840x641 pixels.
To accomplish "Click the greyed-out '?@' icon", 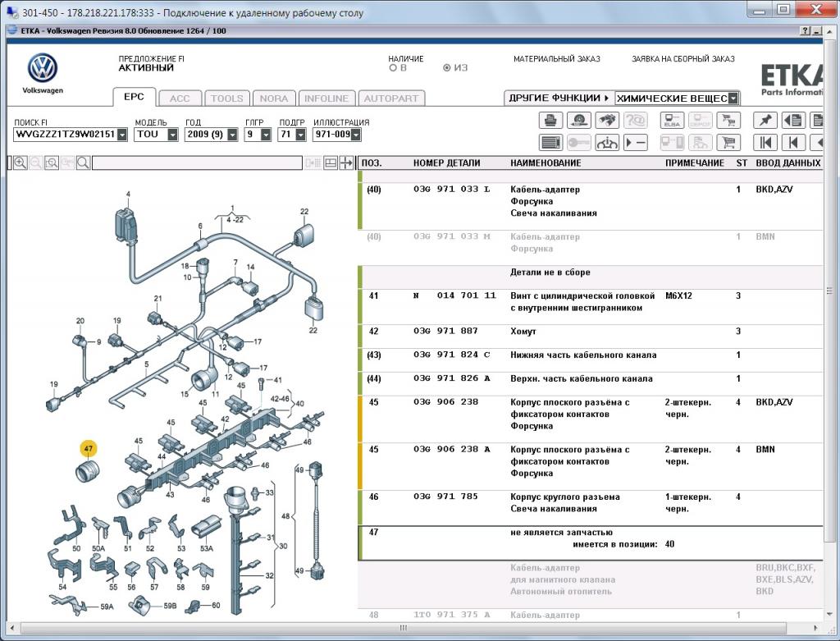I will coord(636,120).
